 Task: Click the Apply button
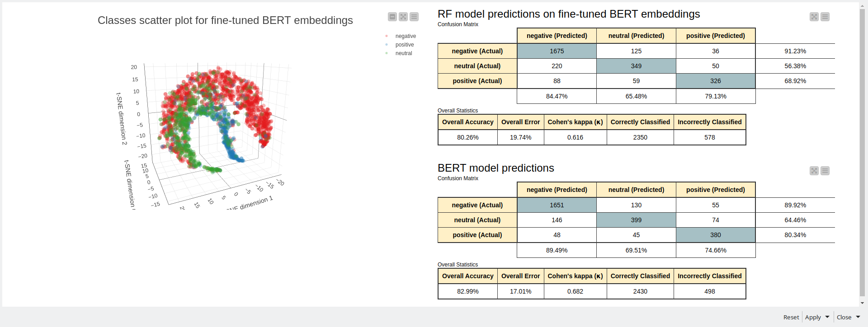(813, 318)
